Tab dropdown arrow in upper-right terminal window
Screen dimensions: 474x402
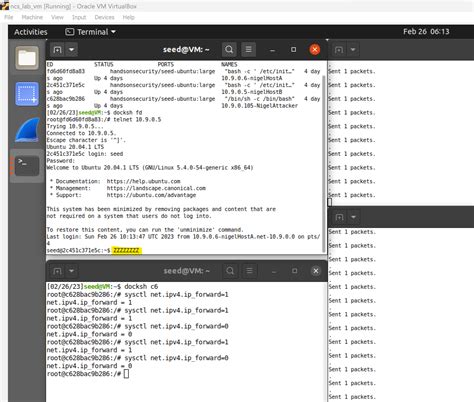point(353,50)
